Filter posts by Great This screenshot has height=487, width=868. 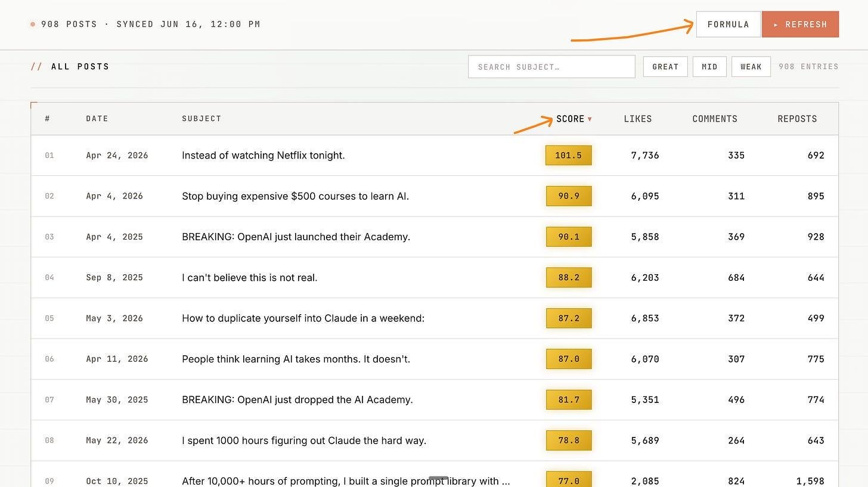[665, 67]
